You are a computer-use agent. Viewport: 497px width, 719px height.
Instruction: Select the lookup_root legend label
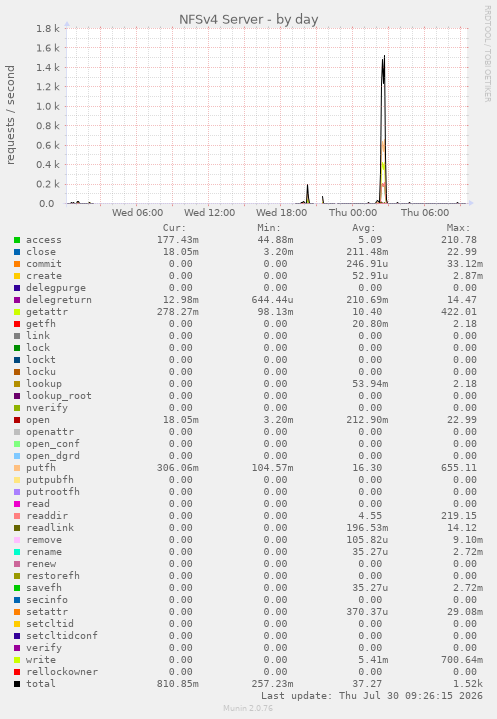(59, 396)
